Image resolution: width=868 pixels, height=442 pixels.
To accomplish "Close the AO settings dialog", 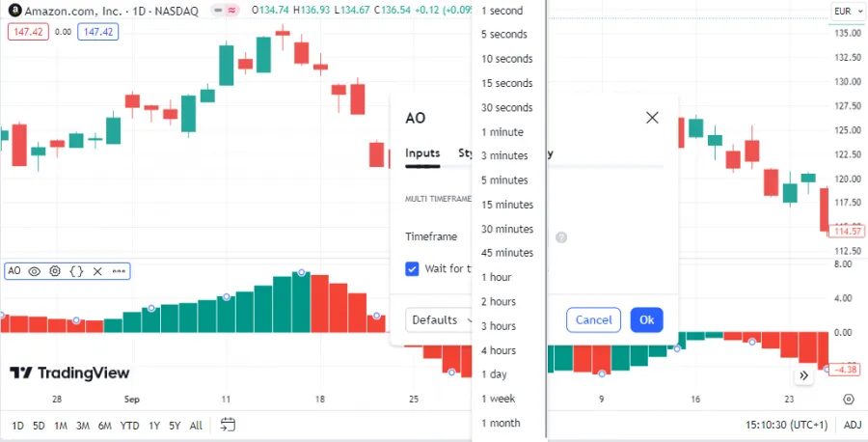I will click(652, 118).
